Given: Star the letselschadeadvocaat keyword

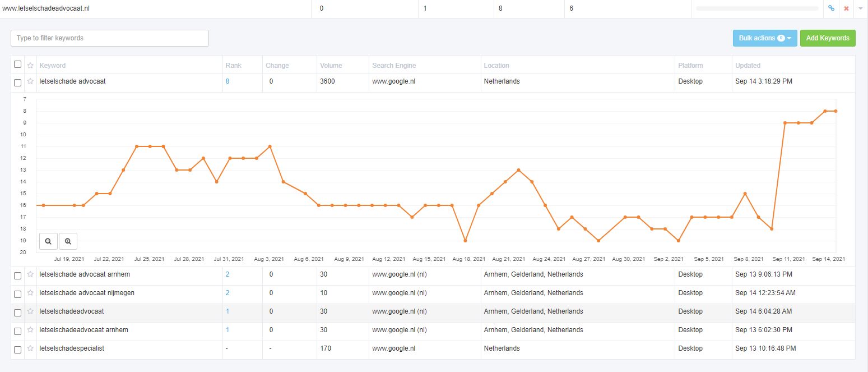Looking at the screenshot, I should tap(30, 311).
